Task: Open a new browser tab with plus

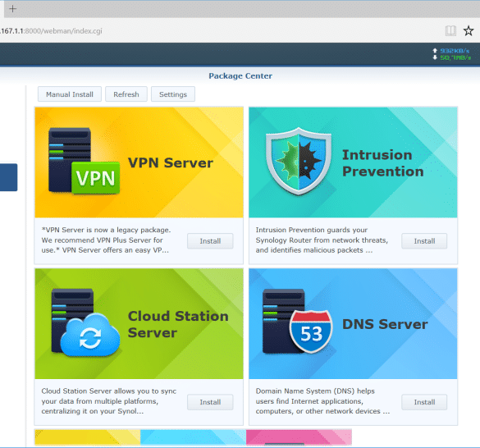Action: (12, 8)
